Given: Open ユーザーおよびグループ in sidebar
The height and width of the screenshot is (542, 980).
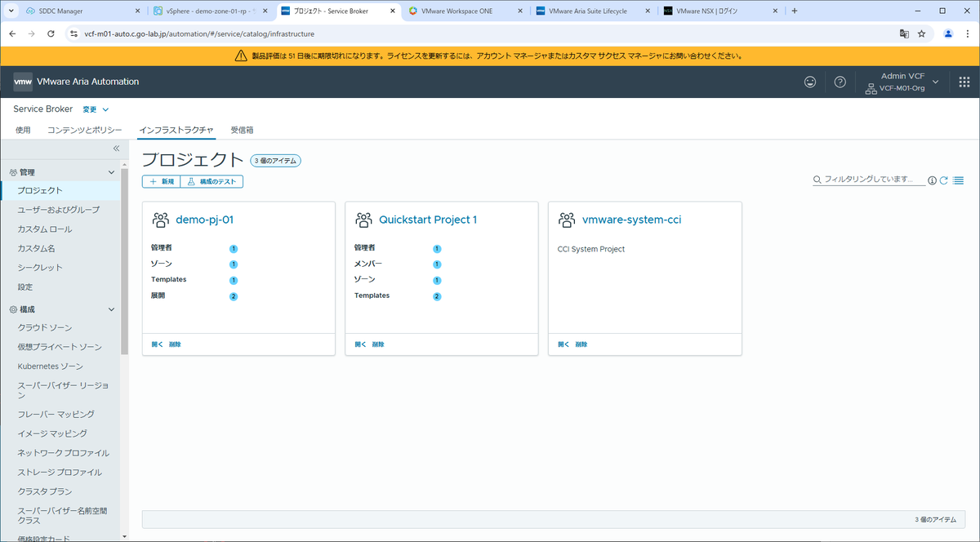Looking at the screenshot, I should pyautogui.click(x=60, y=210).
